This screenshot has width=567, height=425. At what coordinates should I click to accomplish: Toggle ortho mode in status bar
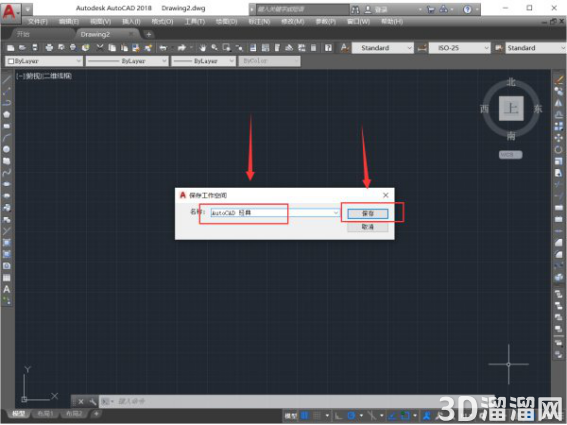pos(338,416)
